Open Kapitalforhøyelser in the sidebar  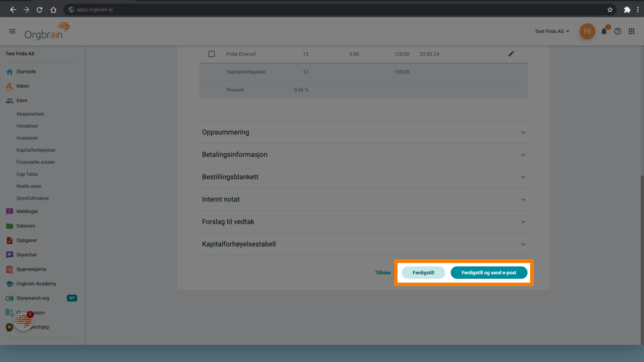click(36, 150)
